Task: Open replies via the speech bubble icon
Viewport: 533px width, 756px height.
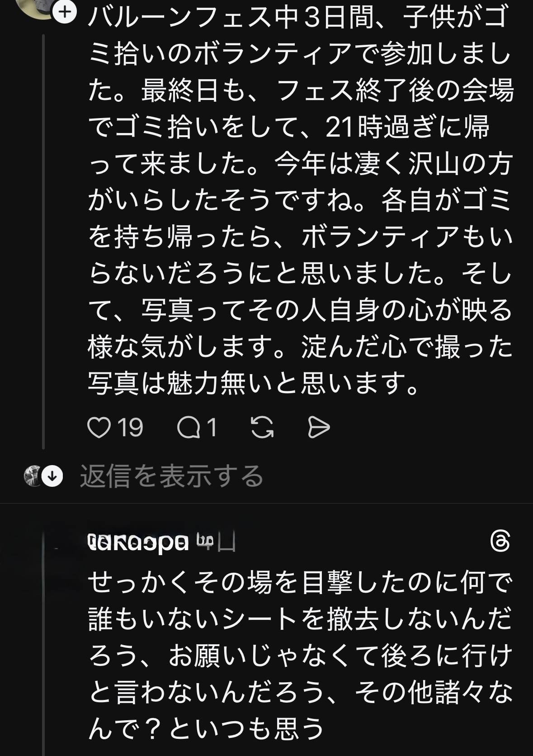Action: point(189,428)
